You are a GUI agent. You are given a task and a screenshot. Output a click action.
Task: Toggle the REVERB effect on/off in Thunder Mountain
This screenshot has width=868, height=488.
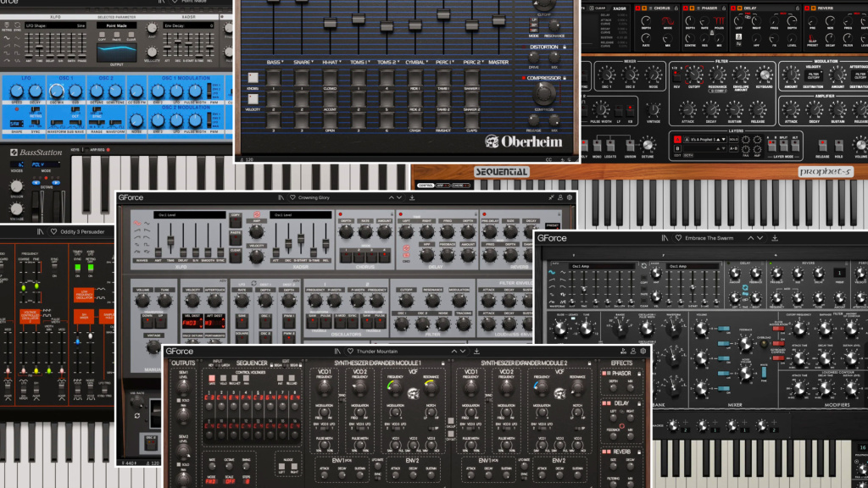(x=604, y=452)
